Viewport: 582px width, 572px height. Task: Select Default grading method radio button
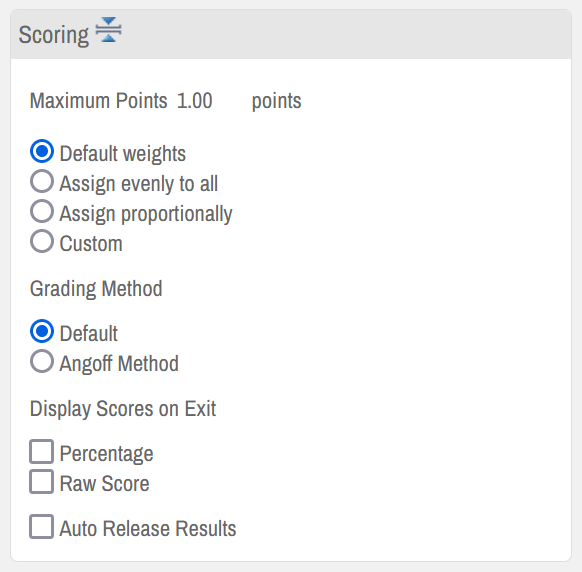tap(42, 331)
